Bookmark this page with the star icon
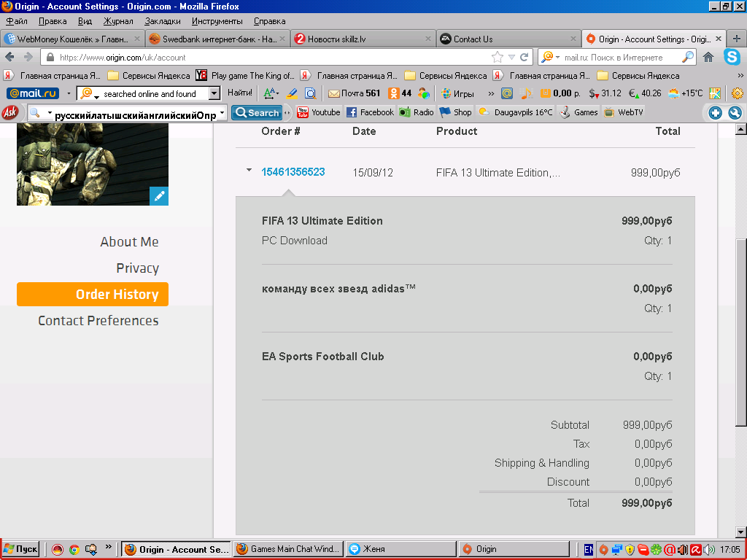The width and height of the screenshot is (747, 560). pyautogui.click(x=498, y=57)
